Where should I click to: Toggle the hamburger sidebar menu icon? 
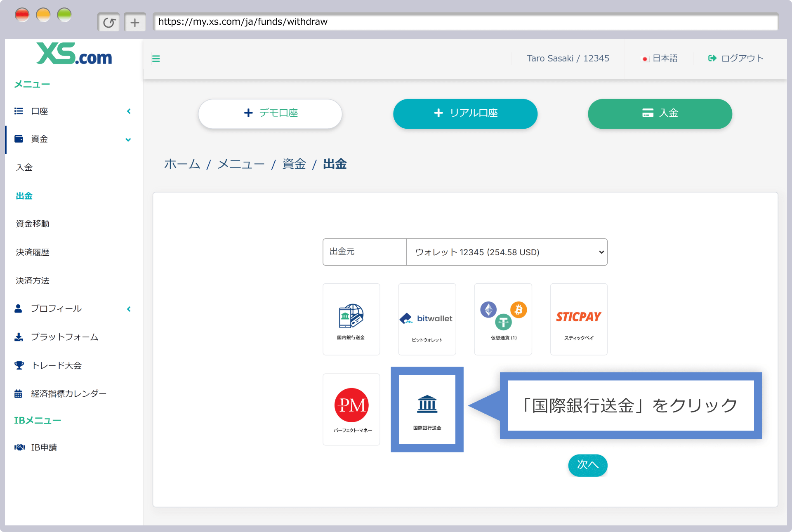click(x=156, y=59)
